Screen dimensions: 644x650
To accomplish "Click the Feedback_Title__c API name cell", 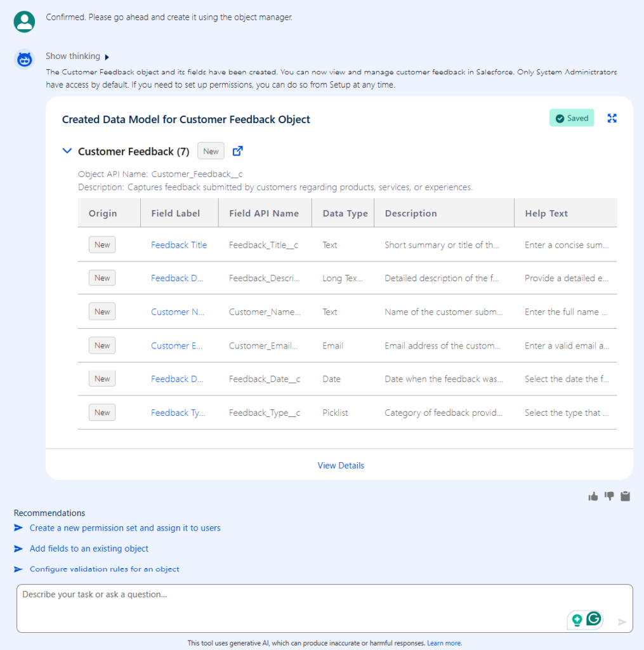I will [263, 245].
